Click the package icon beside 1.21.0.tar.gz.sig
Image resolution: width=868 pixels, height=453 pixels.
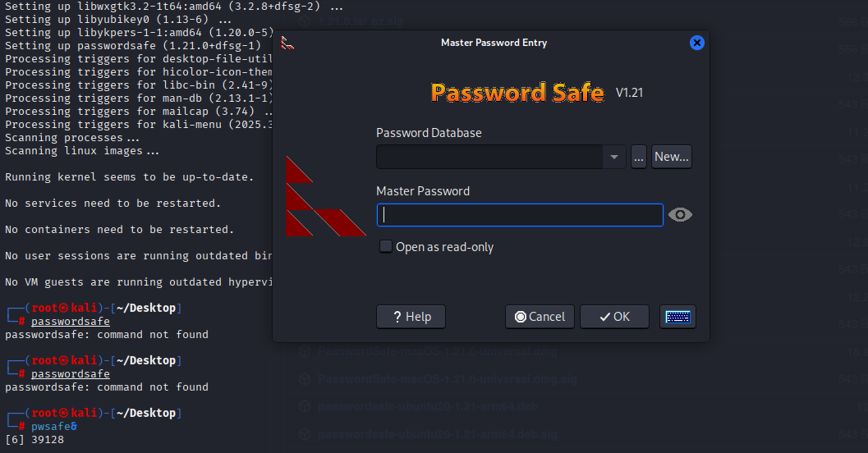coord(304,21)
